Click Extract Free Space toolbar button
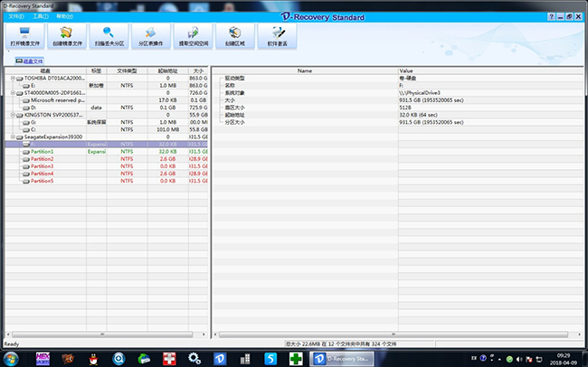588x367 pixels. point(193,36)
